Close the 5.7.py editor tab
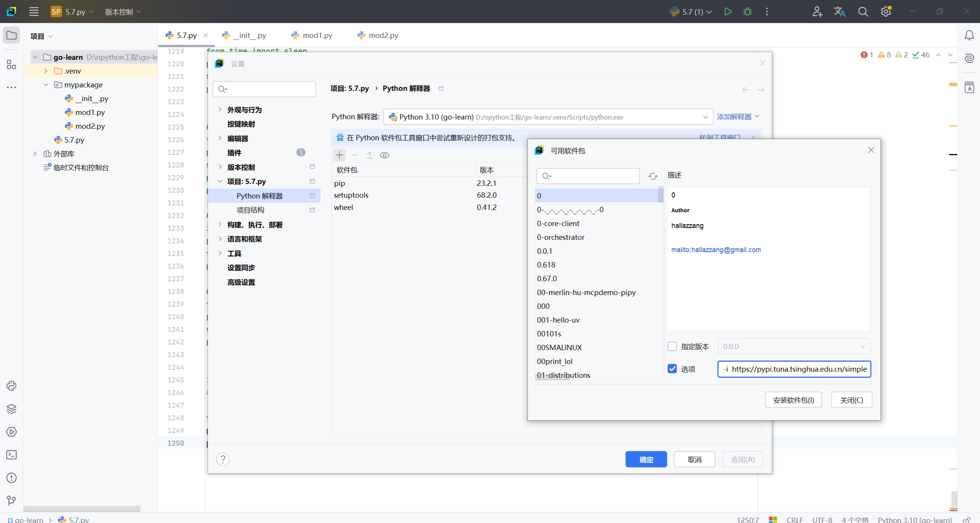The height and width of the screenshot is (523, 980). [x=206, y=35]
